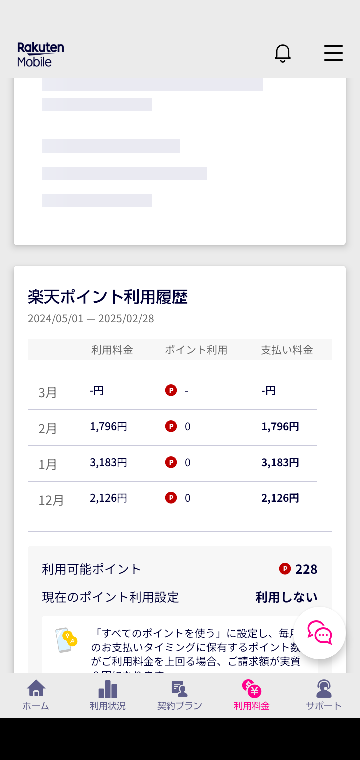Click the 2月 point icon
Screen dimensions: 360x760
pos(171,427)
